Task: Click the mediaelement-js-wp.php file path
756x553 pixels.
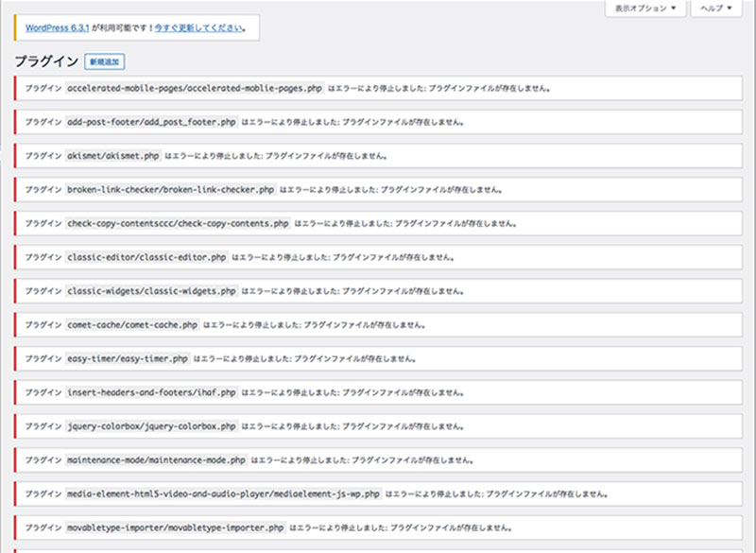Action: [224, 493]
